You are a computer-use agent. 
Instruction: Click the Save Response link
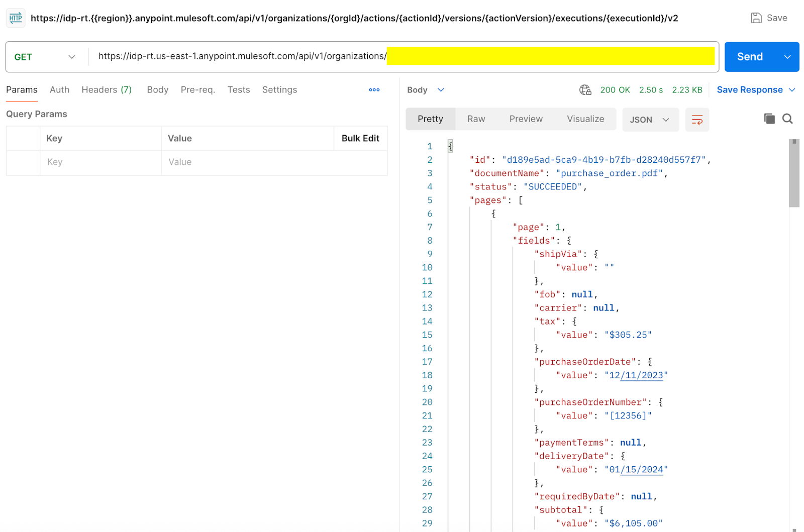[x=751, y=89]
